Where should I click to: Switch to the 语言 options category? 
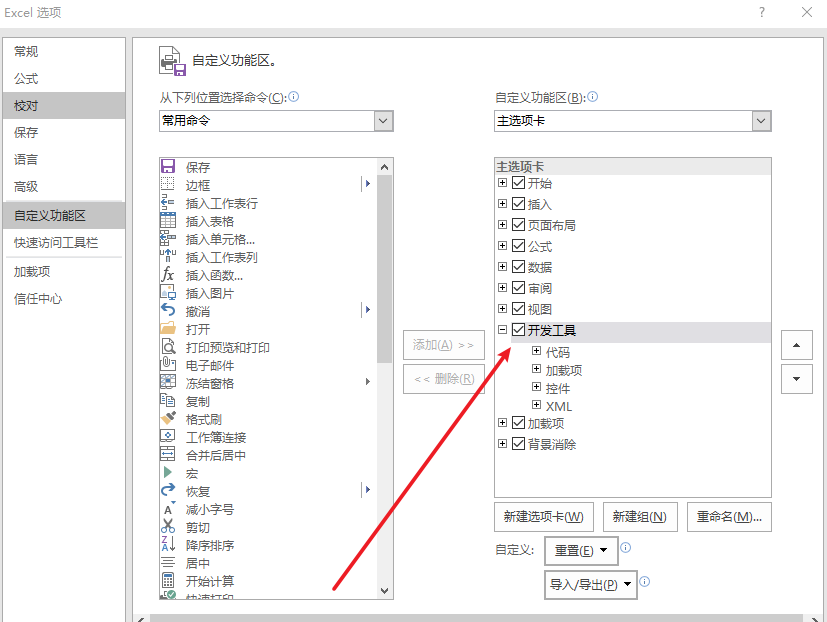click(x=64, y=159)
